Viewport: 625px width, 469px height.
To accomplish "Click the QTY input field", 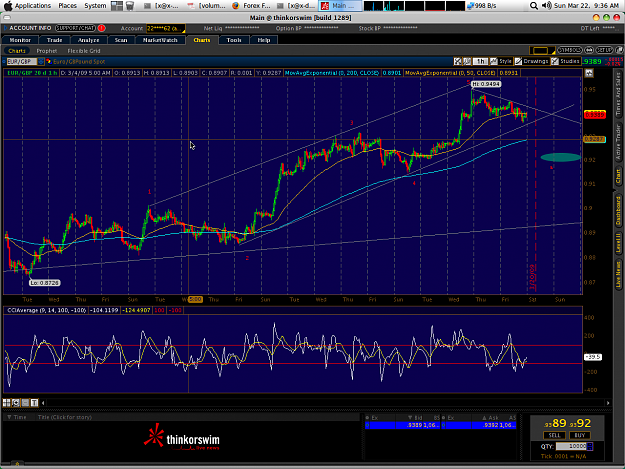I will [x=571, y=446].
